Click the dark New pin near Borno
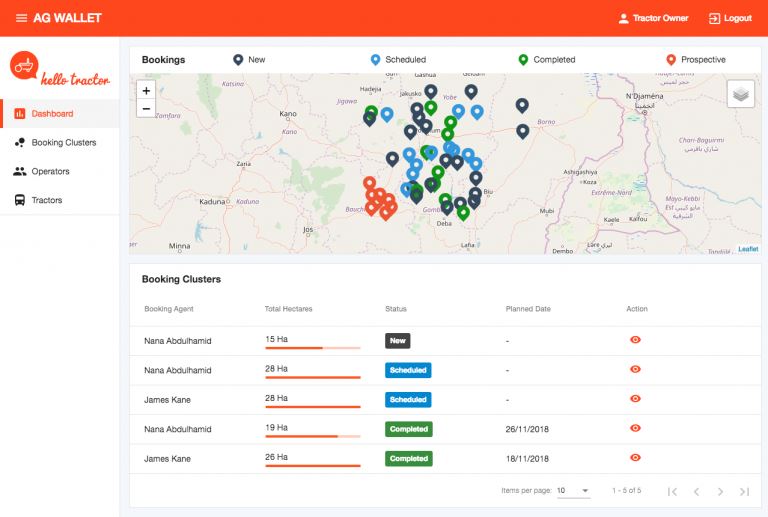 [x=523, y=131]
